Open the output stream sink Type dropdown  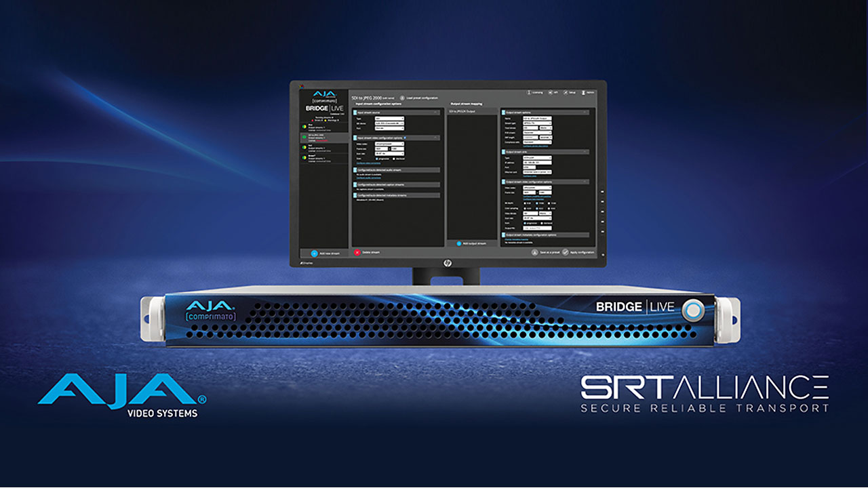538,158
